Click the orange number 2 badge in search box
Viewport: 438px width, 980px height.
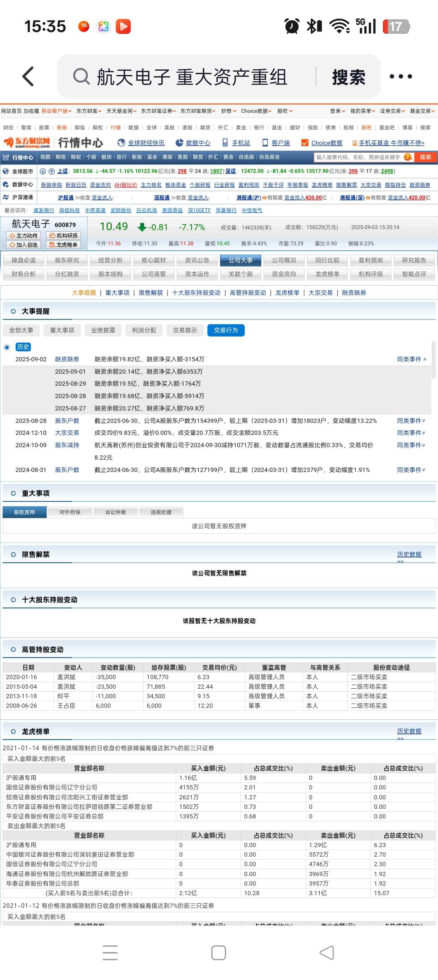pyautogui.click(x=407, y=157)
